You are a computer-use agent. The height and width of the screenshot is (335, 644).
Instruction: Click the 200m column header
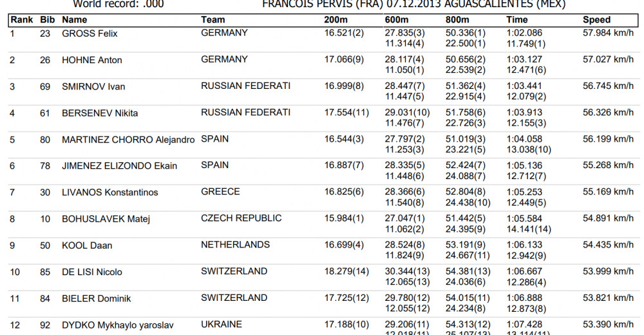(336, 20)
